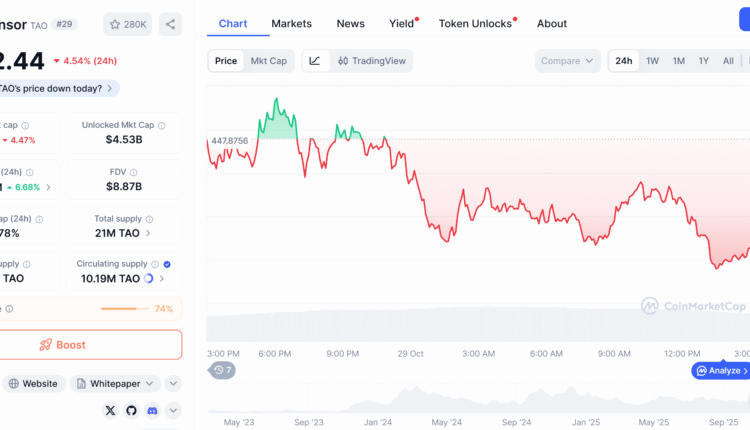Screen dimensions: 750x430
Task: Click the circulating supply progress bar
Action: coord(125,309)
